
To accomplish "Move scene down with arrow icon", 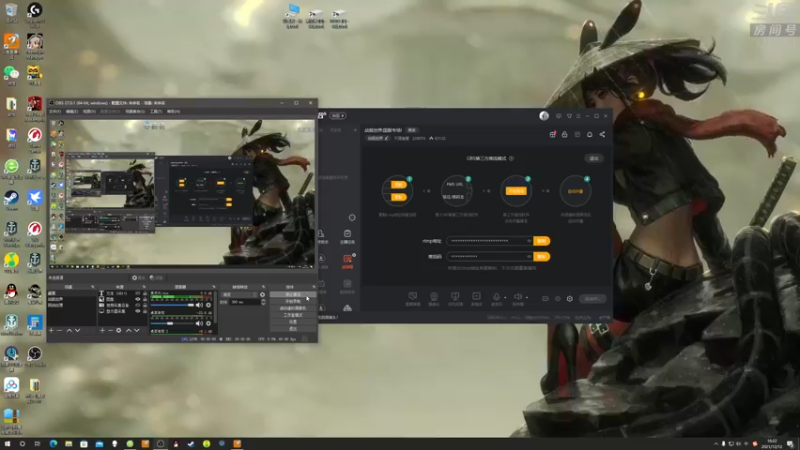I will 77,331.
